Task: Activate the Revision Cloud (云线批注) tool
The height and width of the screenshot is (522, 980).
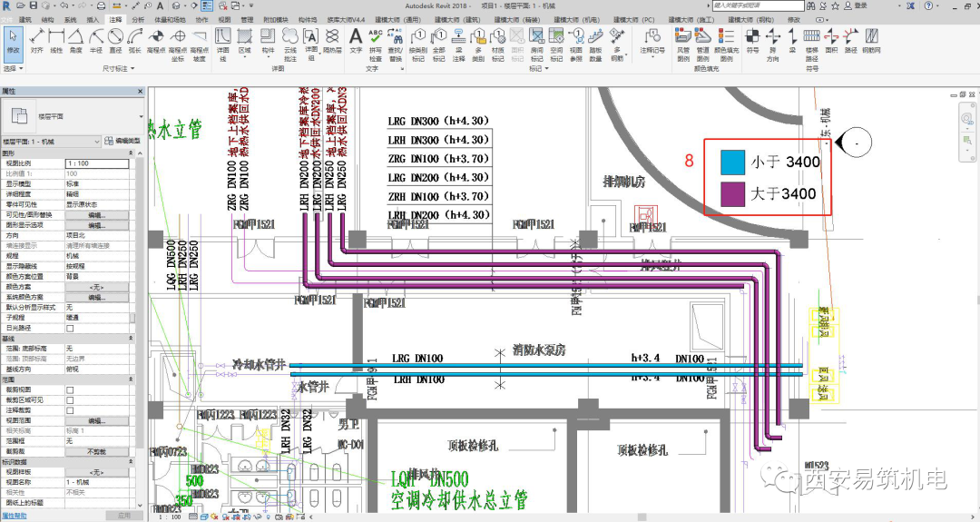Action: pyautogui.click(x=290, y=44)
